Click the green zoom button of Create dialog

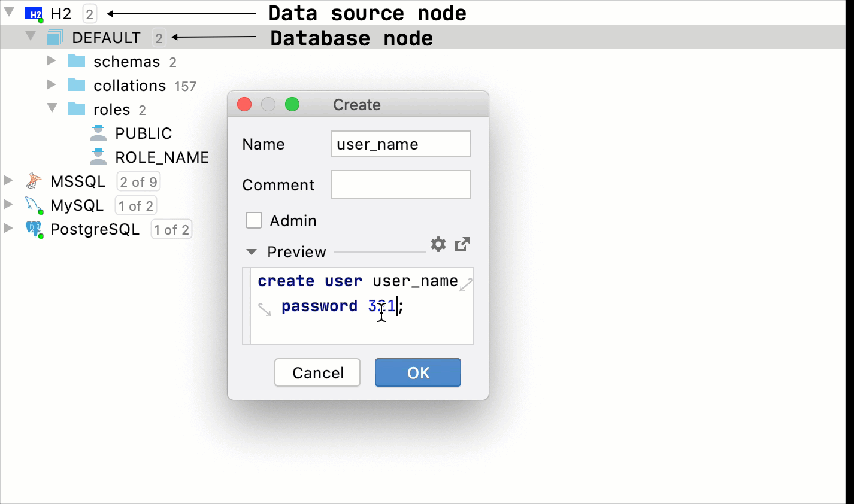pyautogui.click(x=292, y=105)
